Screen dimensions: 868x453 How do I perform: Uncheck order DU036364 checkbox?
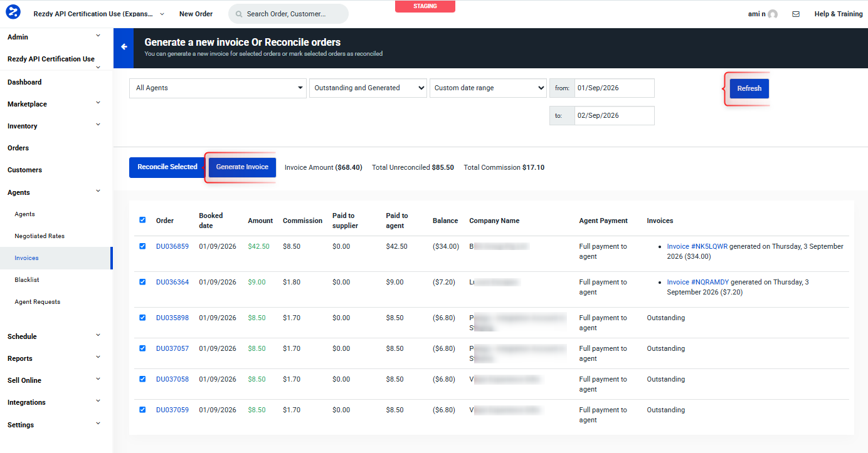point(142,282)
